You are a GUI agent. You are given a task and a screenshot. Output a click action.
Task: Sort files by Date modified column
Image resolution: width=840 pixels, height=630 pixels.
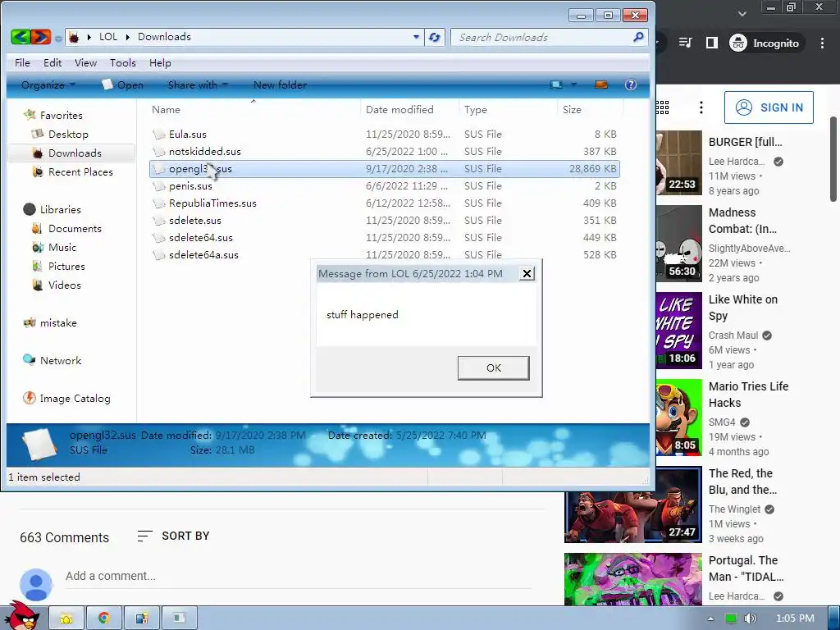399,109
